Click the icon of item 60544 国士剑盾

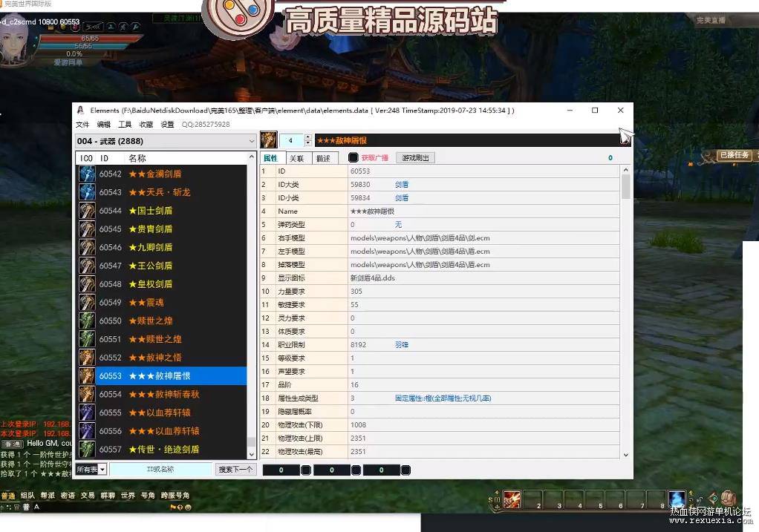pyautogui.click(x=87, y=211)
